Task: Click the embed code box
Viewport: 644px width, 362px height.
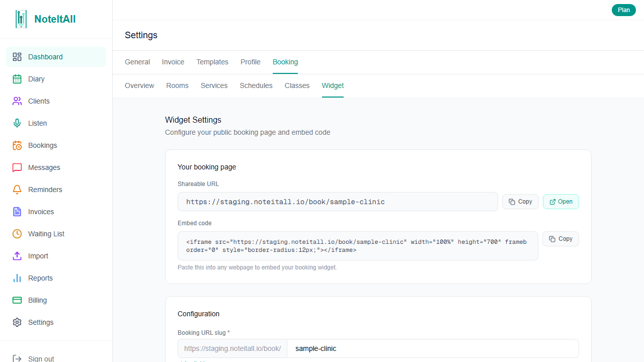Action: click(358, 246)
